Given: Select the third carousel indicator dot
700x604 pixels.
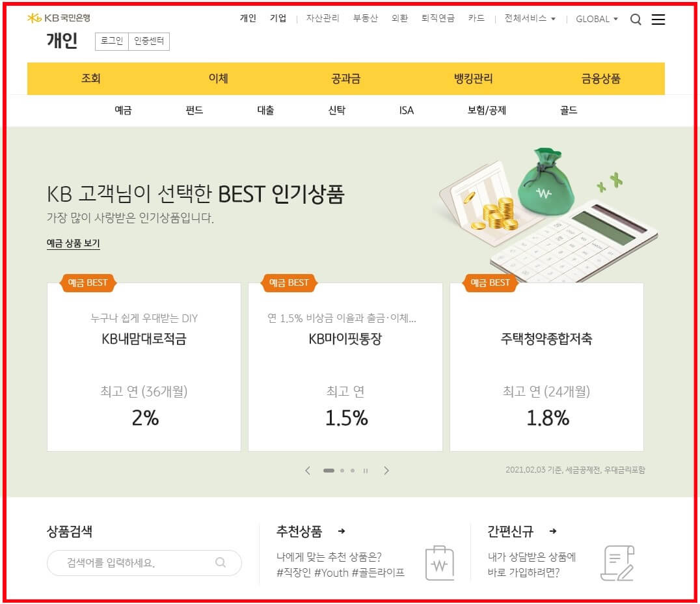Looking at the screenshot, I should [x=353, y=470].
